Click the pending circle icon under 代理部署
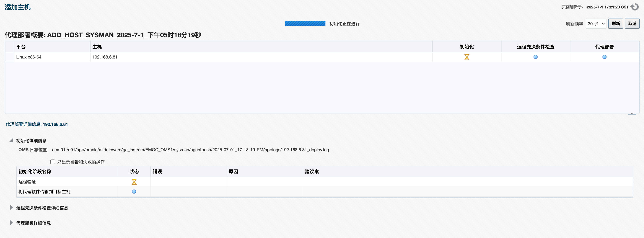 tap(604, 57)
